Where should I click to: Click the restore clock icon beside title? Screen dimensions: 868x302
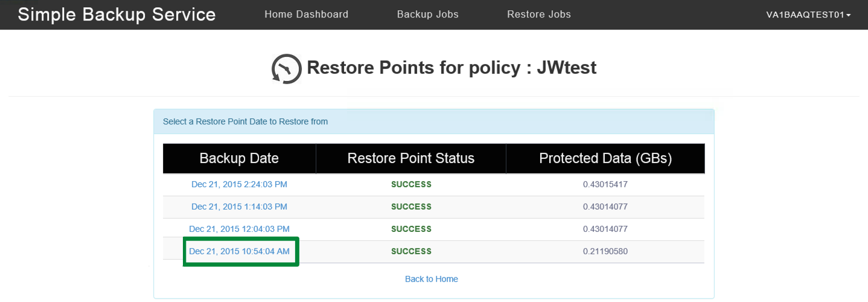pyautogui.click(x=286, y=68)
